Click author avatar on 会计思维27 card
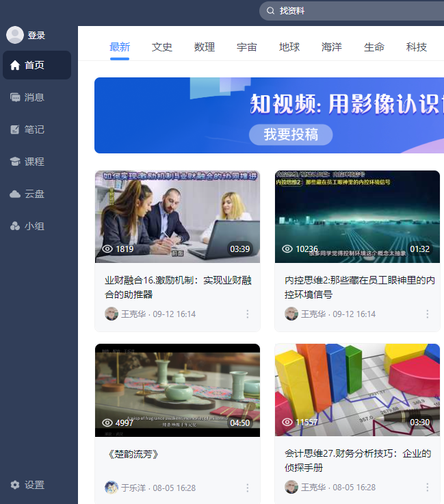 pos(291,487)
